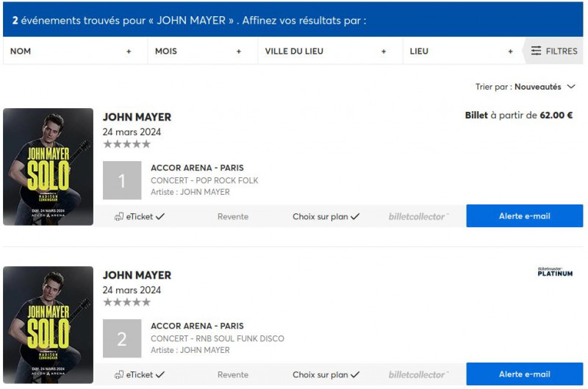The width and height of the screenshot is (588, 389).
Task: Click Choix sur plan checkmark, first event
Action: pos(355,216)
